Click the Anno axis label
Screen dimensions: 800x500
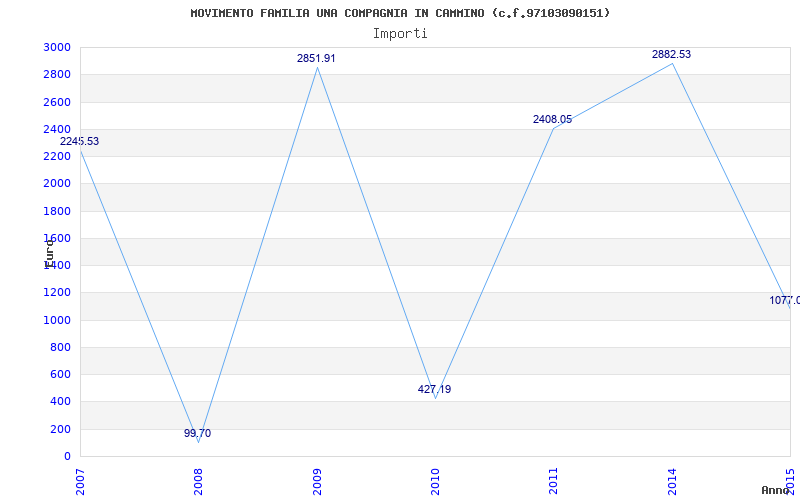pyautogui.click(x=775, y=490)
